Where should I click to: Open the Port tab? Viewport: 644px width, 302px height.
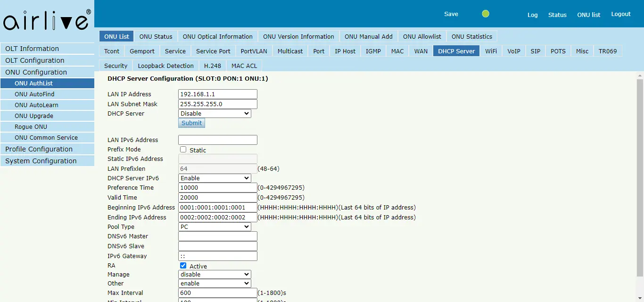click(319, 51)
